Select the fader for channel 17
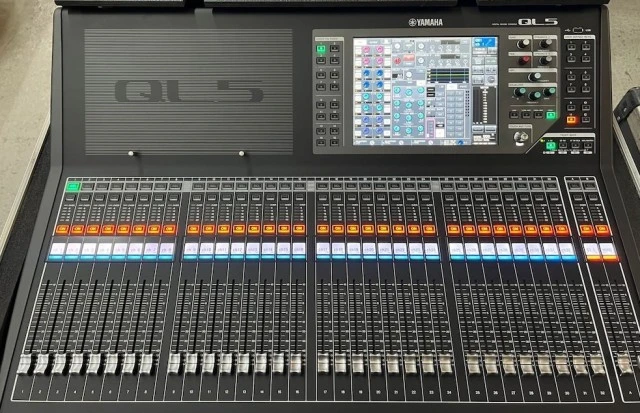The image size is (640, 413). (x=323, y=363)
